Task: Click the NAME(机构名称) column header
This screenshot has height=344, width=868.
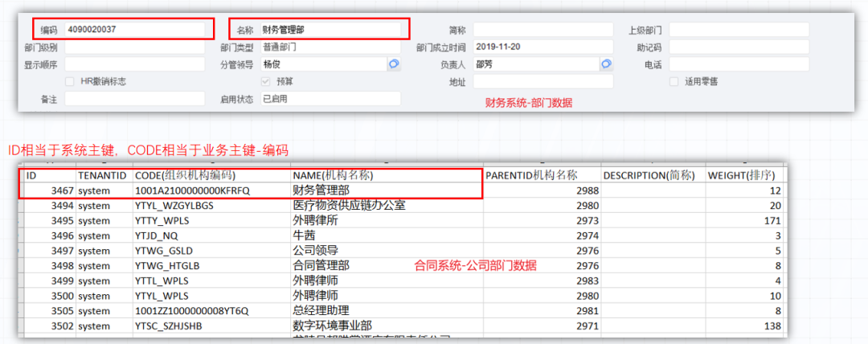Action: [x=333, y=175]
